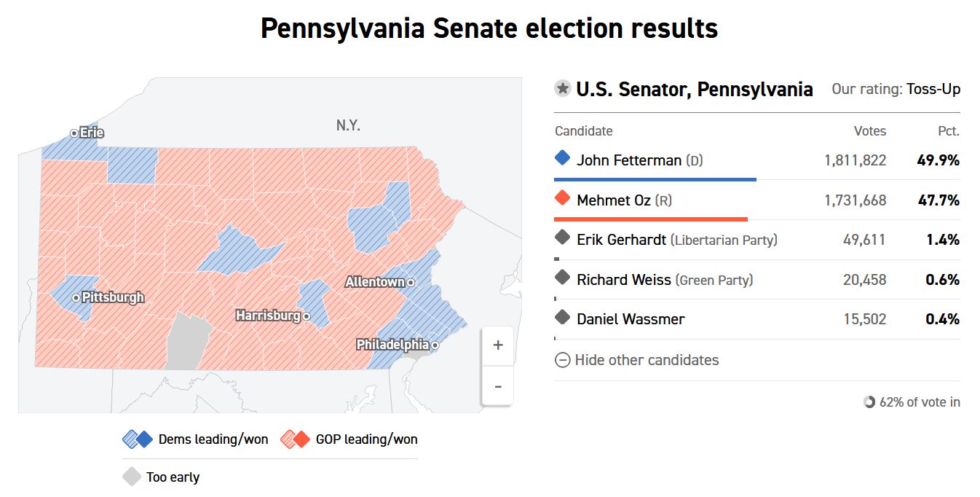Click the vote progress pie icon

click(x=869, y=402)
